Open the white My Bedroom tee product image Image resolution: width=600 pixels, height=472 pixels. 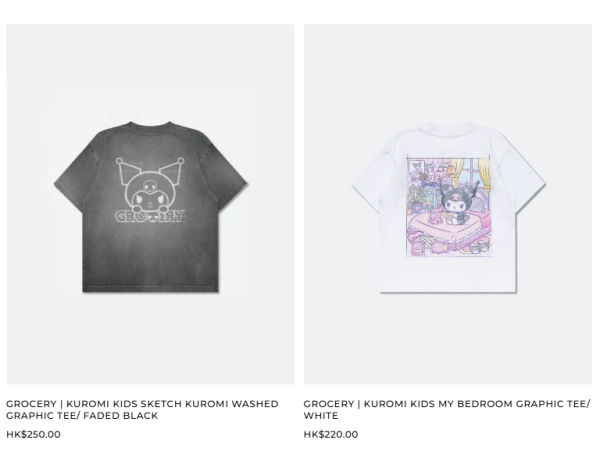[448, 204]
